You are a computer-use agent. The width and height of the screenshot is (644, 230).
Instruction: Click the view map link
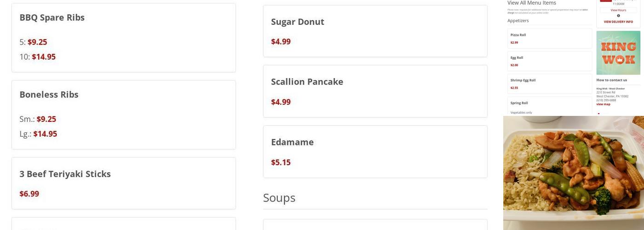603,104
